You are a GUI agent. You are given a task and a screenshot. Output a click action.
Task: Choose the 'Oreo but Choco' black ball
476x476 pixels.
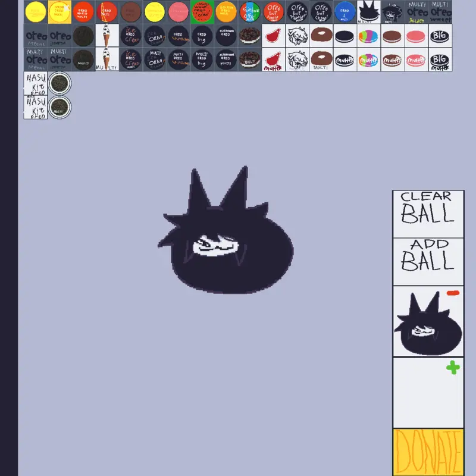click(321, 12)
